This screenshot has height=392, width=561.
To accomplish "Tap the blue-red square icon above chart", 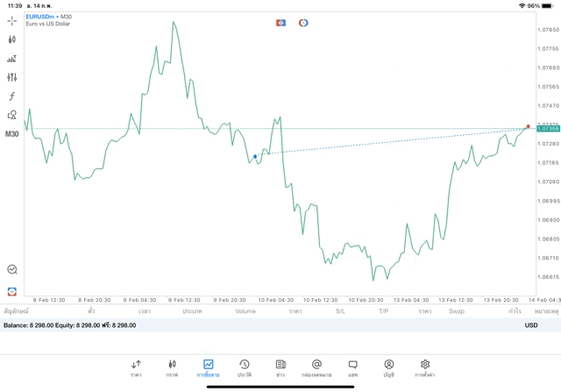I will [280, 23].
